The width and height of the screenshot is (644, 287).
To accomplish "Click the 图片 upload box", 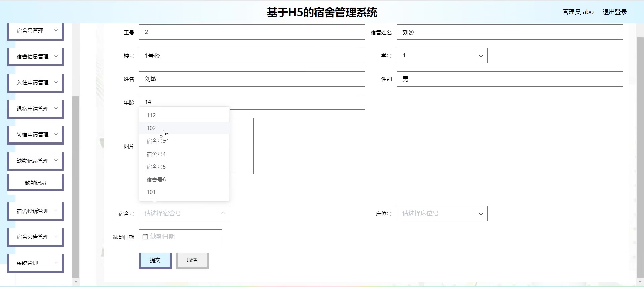I will (241, 146).
